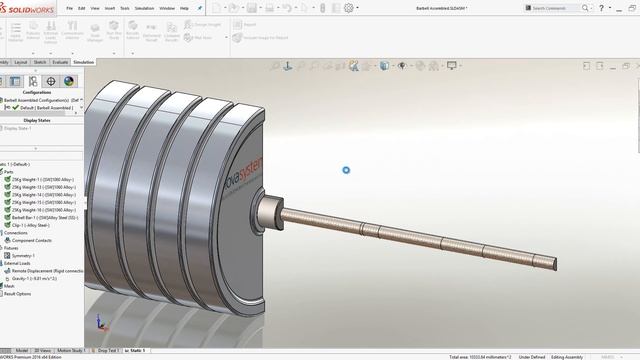Image resolution: width=640 pixels, height=360 pixels.
Task: Open the Tools menu
Action: pos(124,8)
